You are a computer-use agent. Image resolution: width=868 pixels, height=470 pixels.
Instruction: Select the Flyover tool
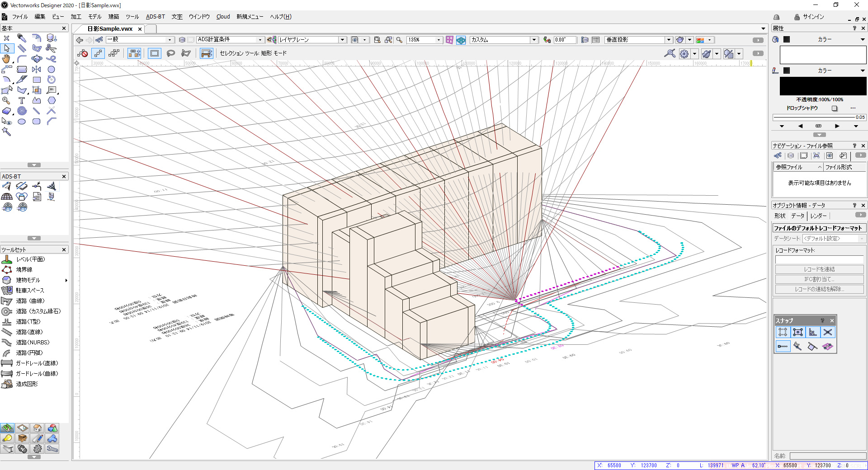tap(37, 59)
